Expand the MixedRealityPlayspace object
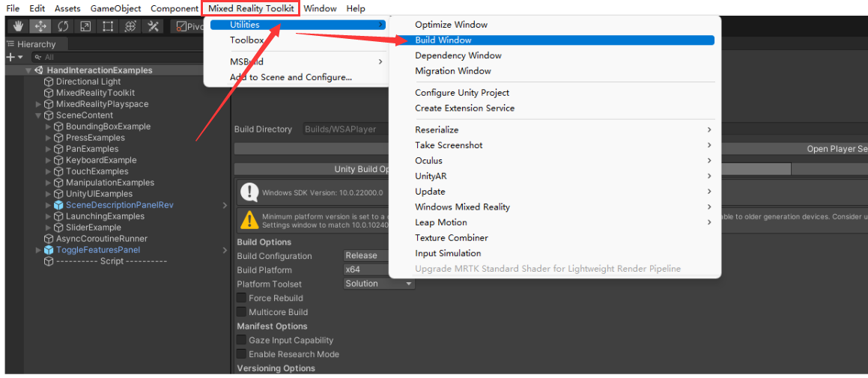Screen dimensions: 868x378 [x=38, y=104]
